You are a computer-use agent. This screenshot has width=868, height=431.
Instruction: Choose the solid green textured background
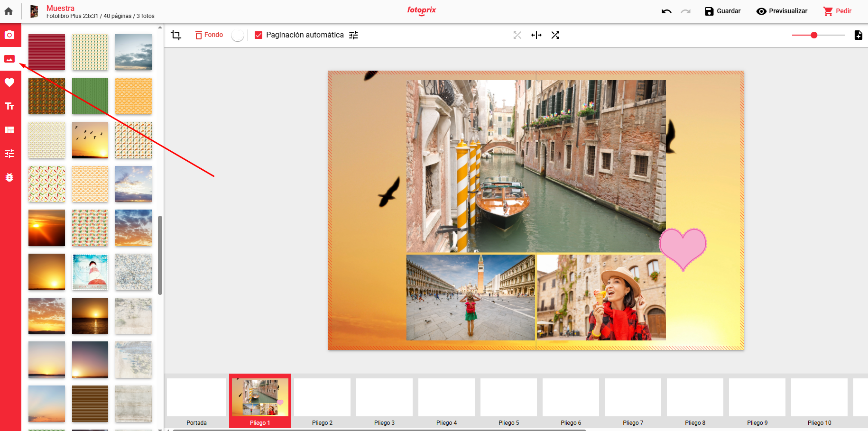tap(90, 96)
